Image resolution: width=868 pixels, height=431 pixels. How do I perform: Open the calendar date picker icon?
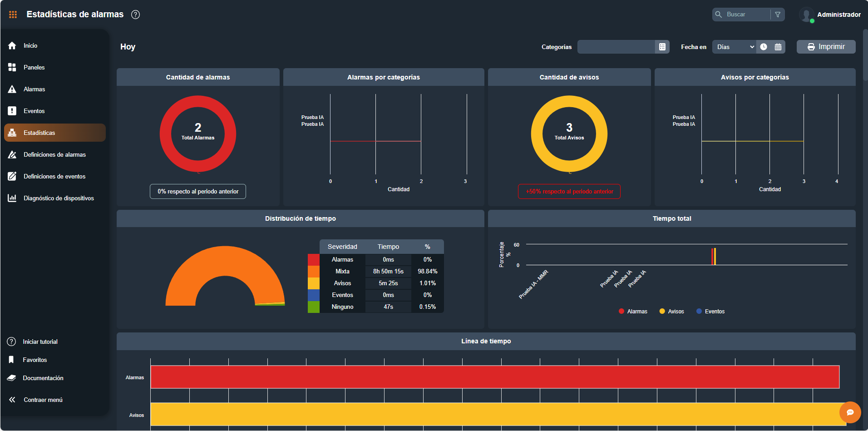[x=778, y=47]
